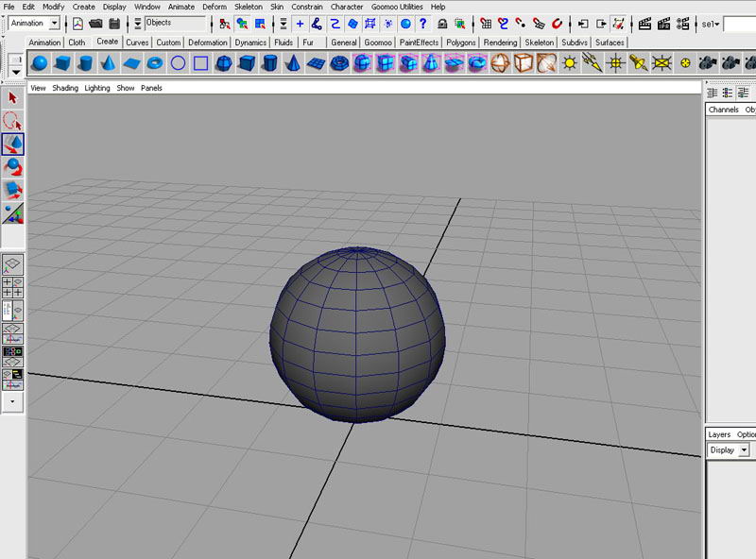756x559 pixels.
Task: Open the Render Globals window icon
Action: tap(682, 24)
